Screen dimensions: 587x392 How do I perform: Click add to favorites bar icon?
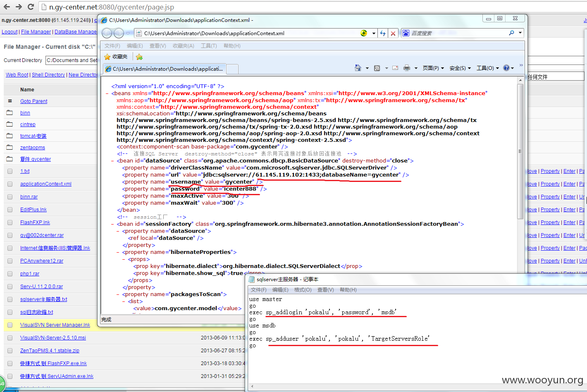139,57
